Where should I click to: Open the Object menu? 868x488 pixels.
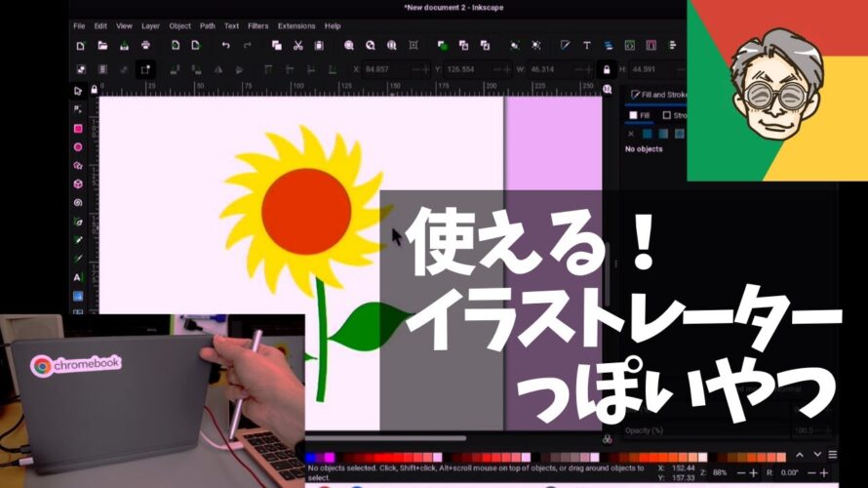click(x=179, y=26)
